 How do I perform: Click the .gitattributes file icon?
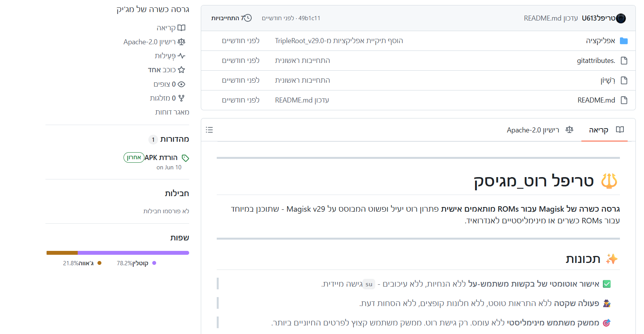[624, 61]
